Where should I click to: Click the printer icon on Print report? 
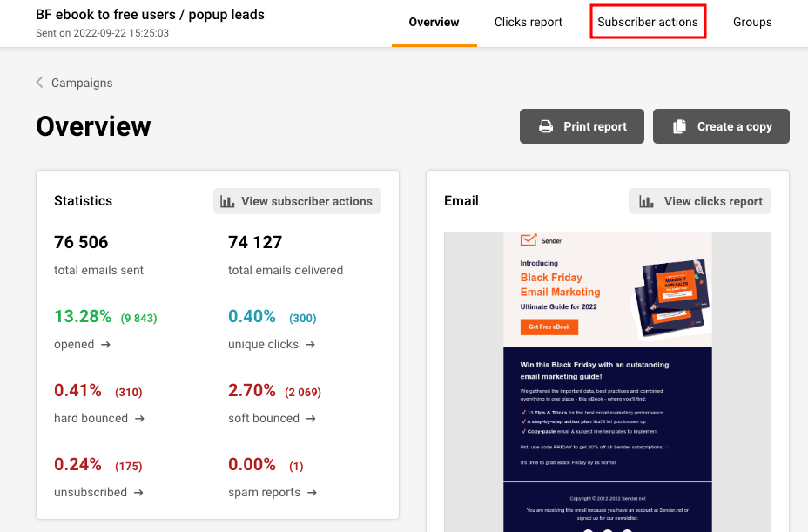click(546, 126)
